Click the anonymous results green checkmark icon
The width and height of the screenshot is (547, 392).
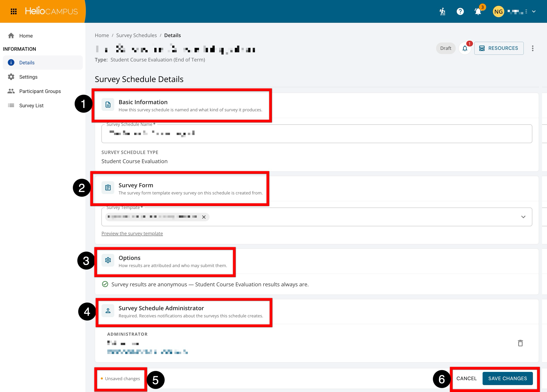click(x=105, y=284)
